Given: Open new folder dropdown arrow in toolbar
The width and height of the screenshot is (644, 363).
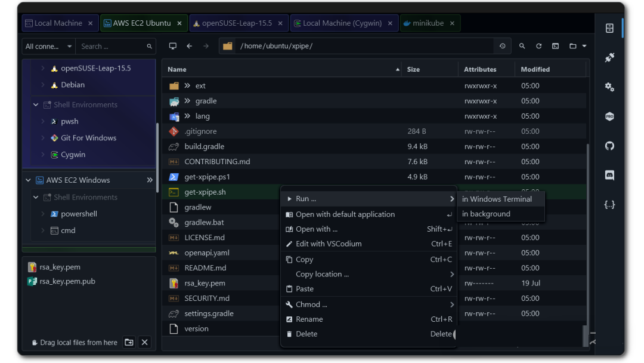Looking at the screenshot, I should pyautogui.click(x=584, y=46).
